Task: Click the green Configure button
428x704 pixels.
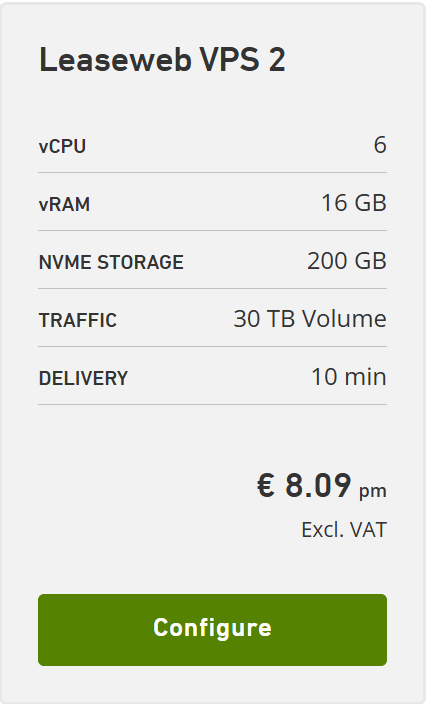Action: coord(212,629)
